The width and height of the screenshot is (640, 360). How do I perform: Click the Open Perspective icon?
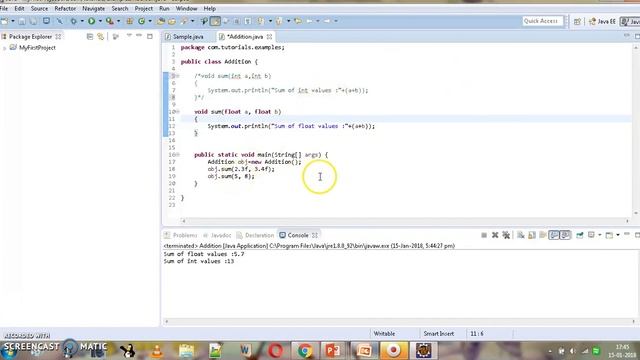(x=577, y=21)
